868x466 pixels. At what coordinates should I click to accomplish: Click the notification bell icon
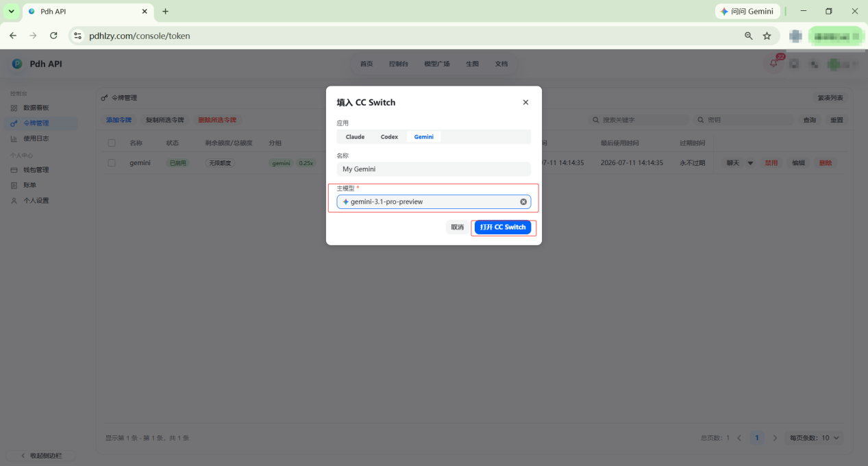(x=773, y=63)
